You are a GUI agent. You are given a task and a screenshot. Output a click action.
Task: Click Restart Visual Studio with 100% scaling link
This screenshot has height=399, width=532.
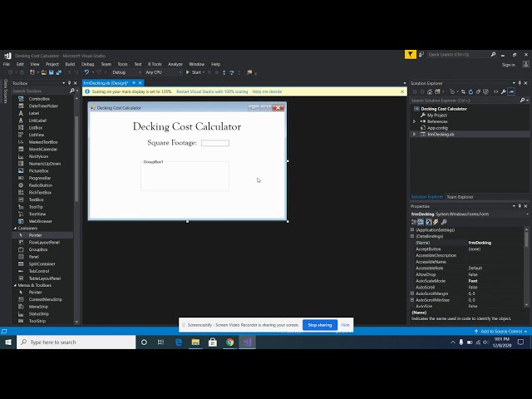[x=212, y=91]
